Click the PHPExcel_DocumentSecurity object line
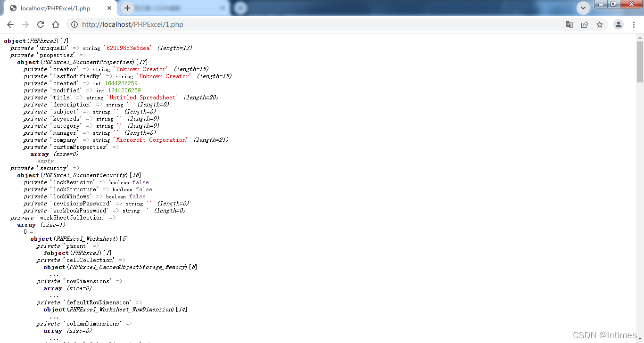 (x=79, y=175)
